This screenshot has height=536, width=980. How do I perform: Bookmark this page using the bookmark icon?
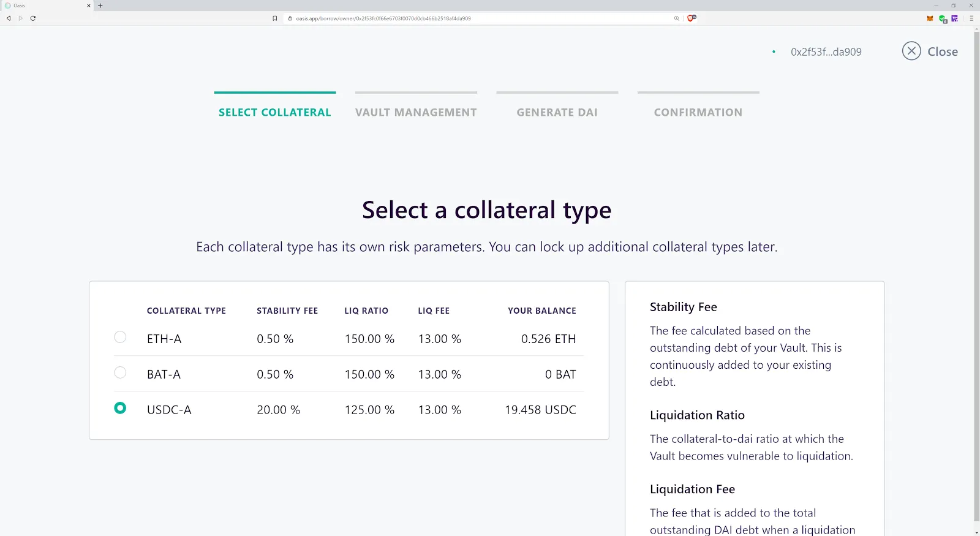pyautogui.click(x=275, y=18)
